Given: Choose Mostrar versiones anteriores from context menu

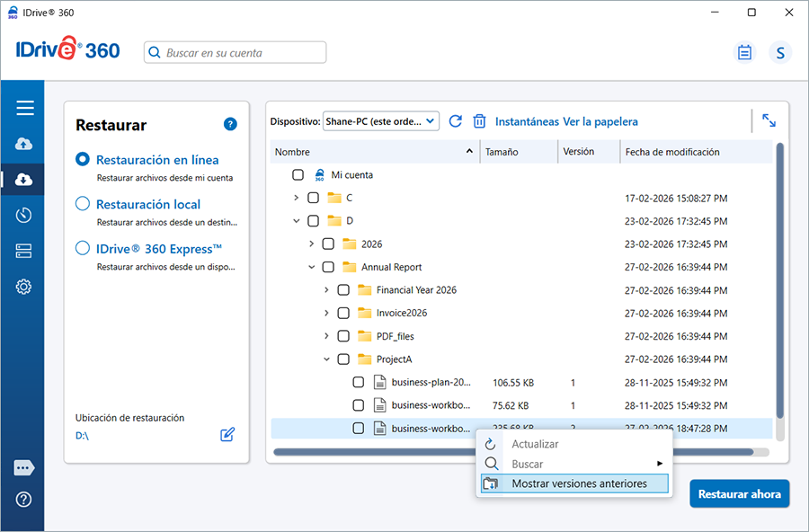Looking at the screenshot, I should click(579, 483).
